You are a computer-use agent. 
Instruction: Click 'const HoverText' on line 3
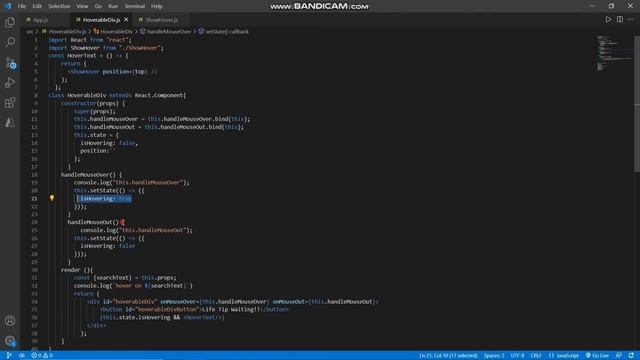[72, 56]
